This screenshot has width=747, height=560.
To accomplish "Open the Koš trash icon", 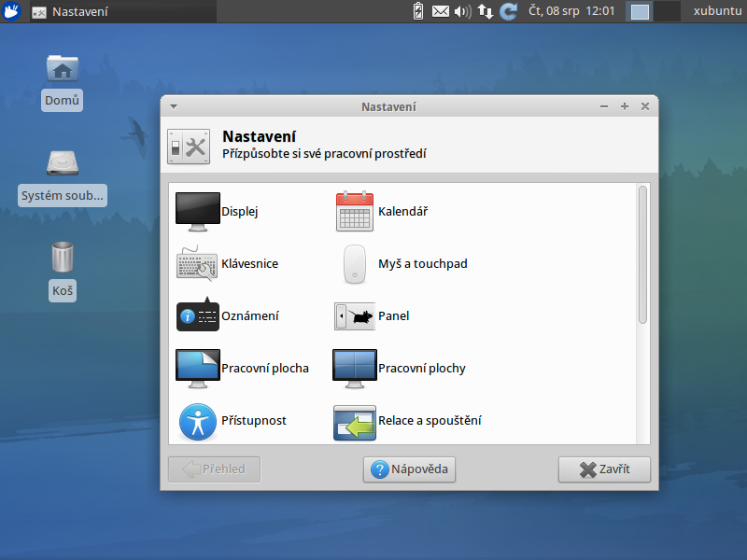I will [62, 259].
